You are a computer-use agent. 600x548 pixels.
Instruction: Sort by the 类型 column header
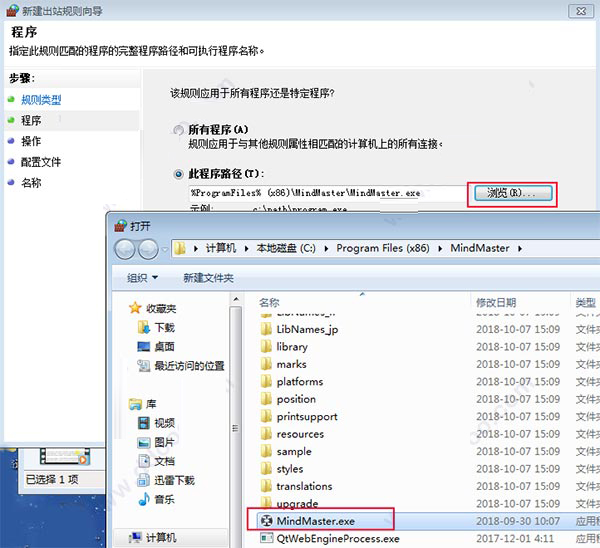(585, 303)
